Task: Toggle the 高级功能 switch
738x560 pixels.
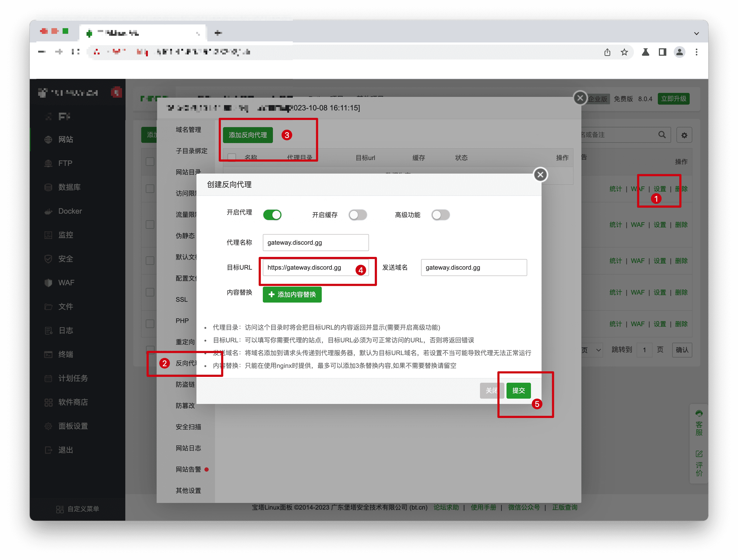Action: click(x=440, y=215)
